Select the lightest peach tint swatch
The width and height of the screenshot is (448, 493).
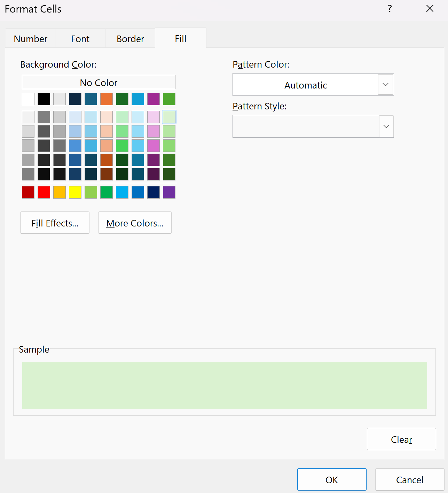click(x=107, y=117)
